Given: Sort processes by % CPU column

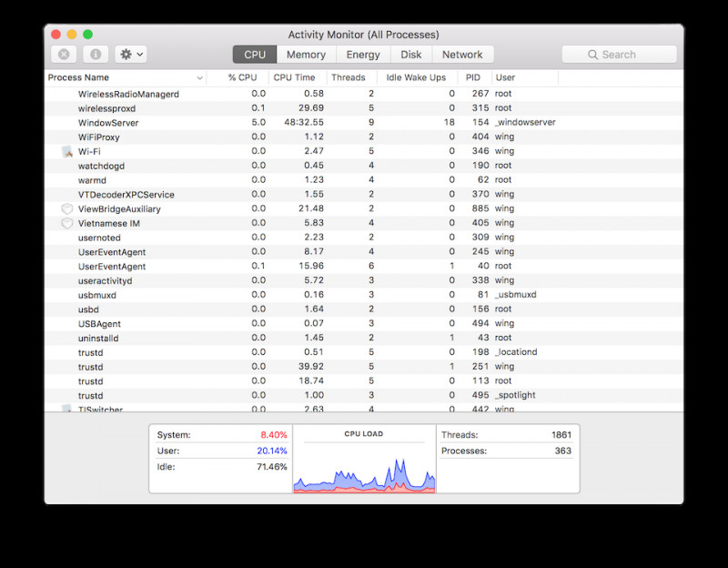Looking at the screenshot, I should (242, 77).
